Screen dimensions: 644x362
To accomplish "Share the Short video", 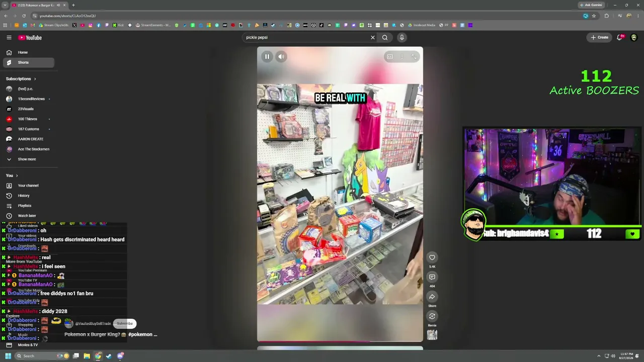I will 432,297.
